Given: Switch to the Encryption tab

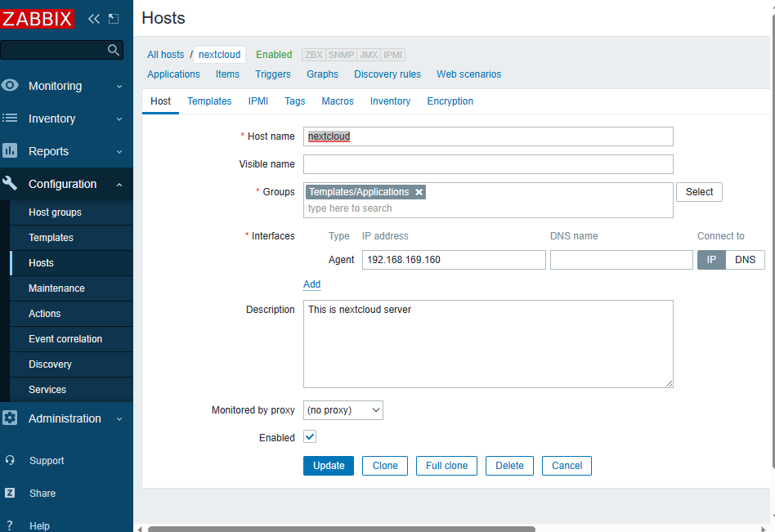Looking at the screenshot, I should click(x=450, y=101).
